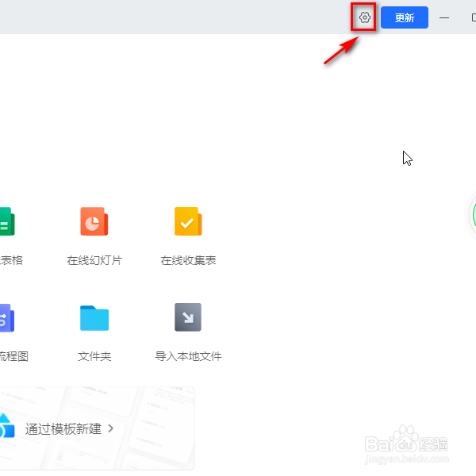
Task: Select the 导入本地文件 import icon
Action: pos(188,317)
